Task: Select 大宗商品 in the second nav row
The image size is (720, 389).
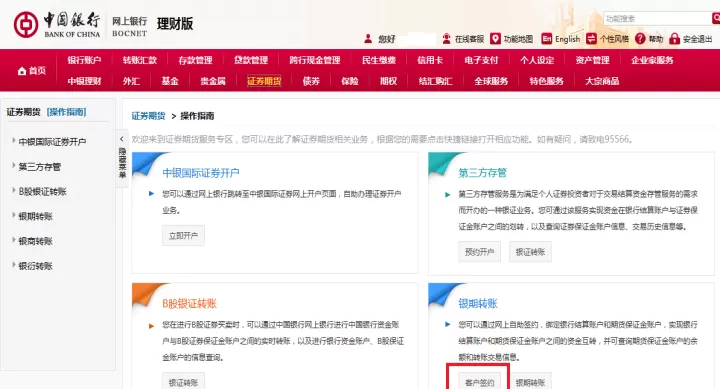Action: pyautogui.click(x=602, y=81)
